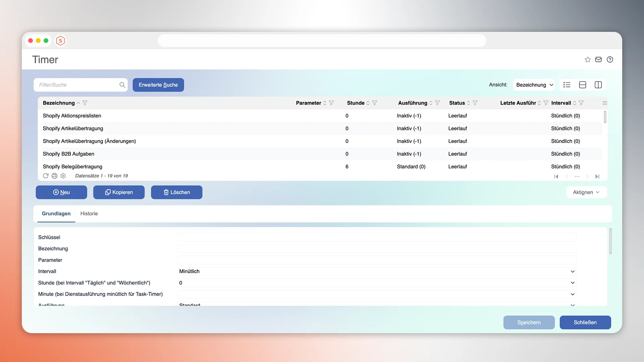Refresh the timer table data
This screenshot has height=362, width=644.
[46, 176]
